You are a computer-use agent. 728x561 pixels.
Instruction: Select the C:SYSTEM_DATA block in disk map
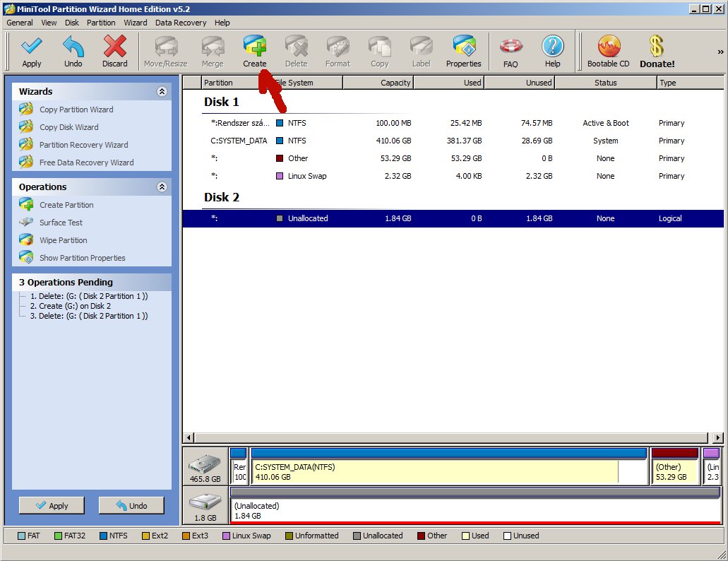pos(449,467)
